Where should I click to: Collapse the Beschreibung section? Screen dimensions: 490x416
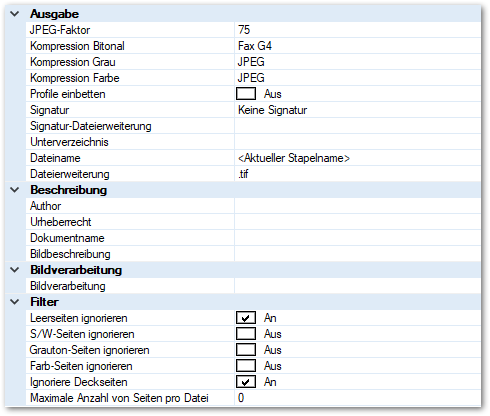coord(15,190)
